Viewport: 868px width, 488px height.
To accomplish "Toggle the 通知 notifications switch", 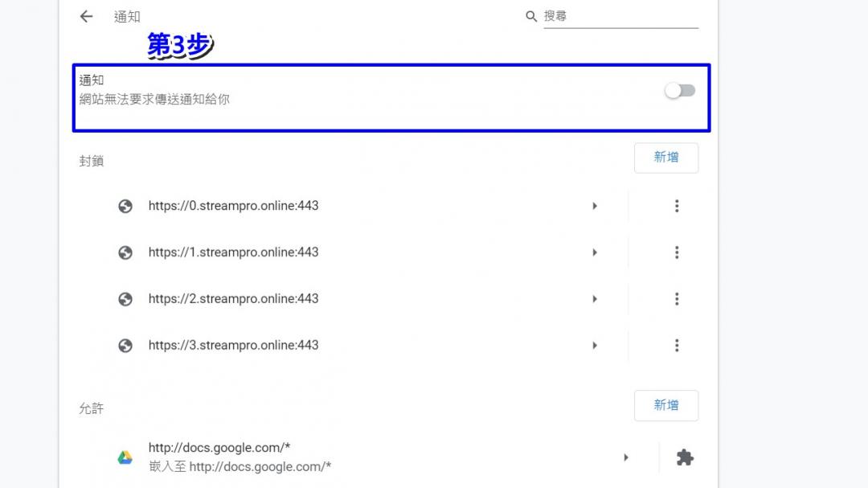I will coord(679,91).
